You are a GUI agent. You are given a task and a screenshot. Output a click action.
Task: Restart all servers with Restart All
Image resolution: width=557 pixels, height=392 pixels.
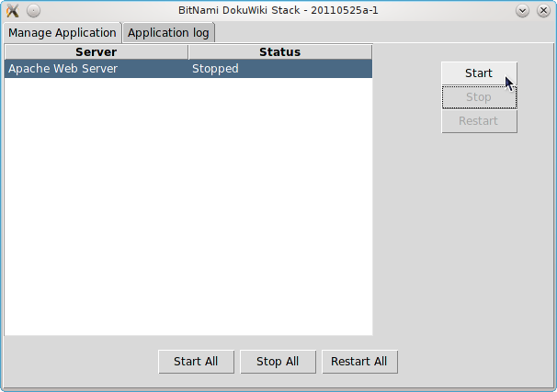tap(359, 362)
